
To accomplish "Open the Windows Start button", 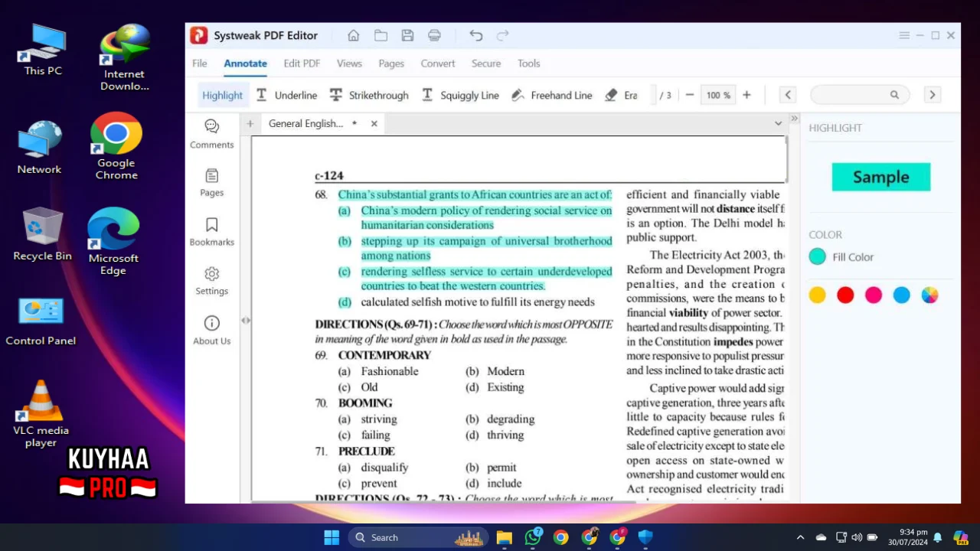I will point(332,537).
